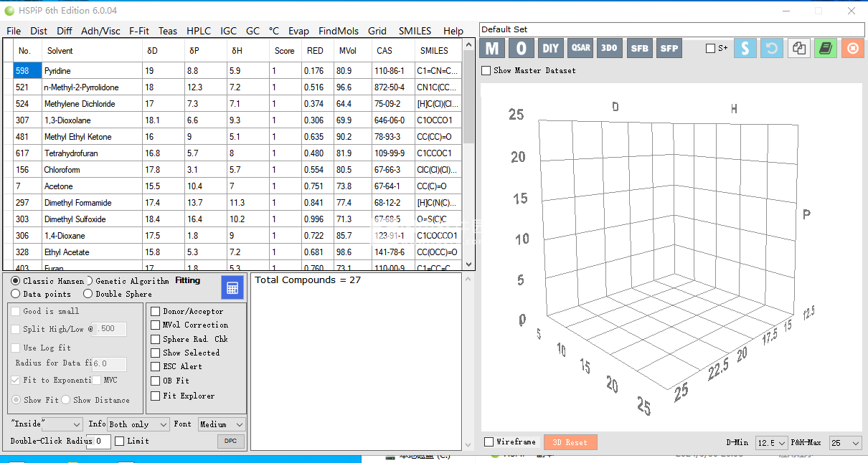The image size is (868, 463).
Task: Open the Info Both only dropdown
Action: [138, 424]
